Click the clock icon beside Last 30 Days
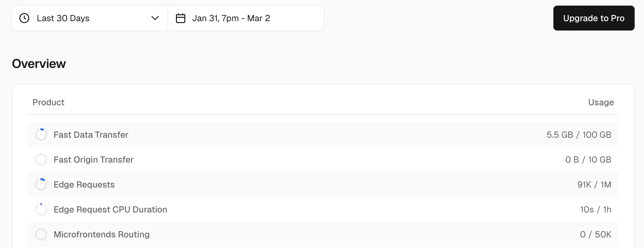Image resolution: width=644 pixels, height=248 pixels. pyautogui.click(x=24, y=18)
